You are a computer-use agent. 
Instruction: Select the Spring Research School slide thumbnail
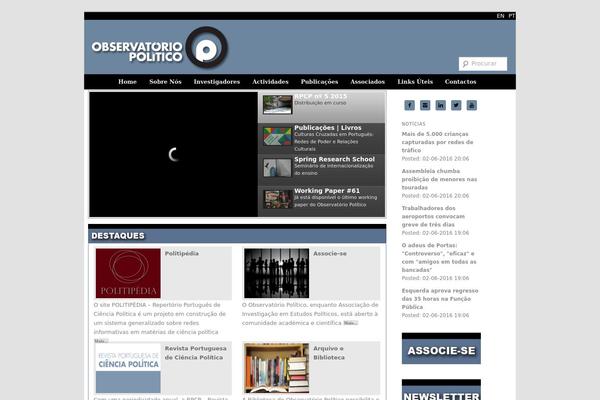pyautogui.click(x=278, y=168)
